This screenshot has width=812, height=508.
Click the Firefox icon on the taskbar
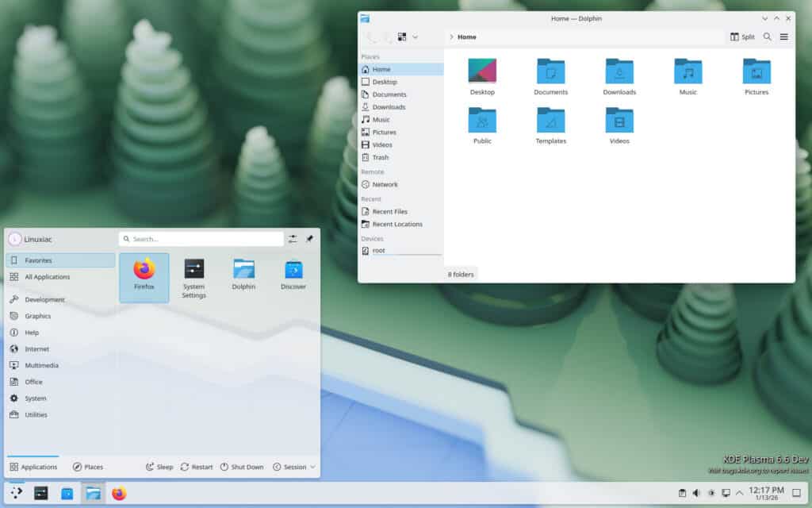[117, 492]
